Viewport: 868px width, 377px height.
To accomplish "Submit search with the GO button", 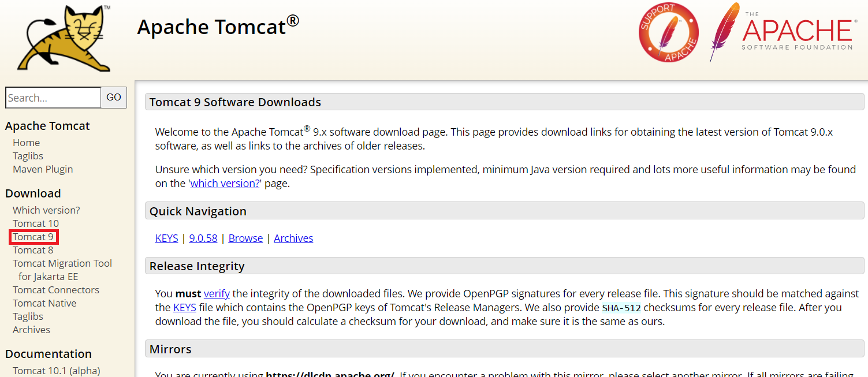I will [x=114, y=98].
